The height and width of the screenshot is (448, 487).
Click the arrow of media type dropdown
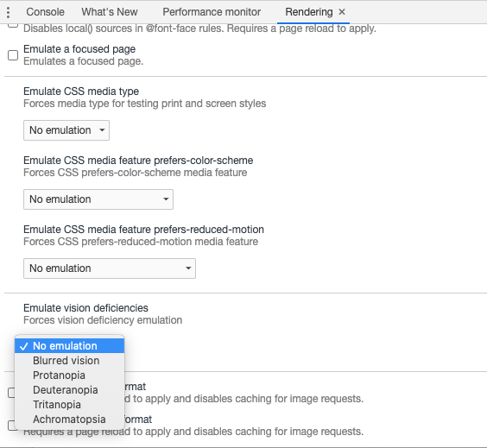(x=102, y=130)
